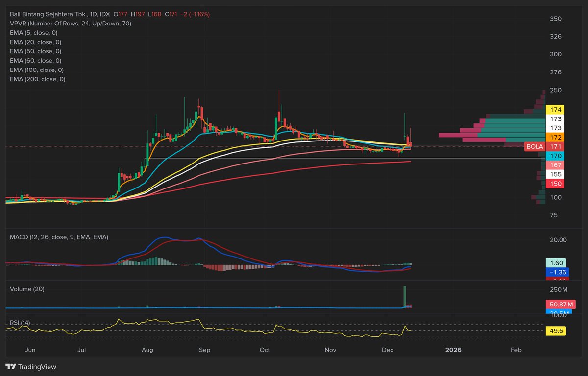Screen dimensions: 588x376
Task: Click the Aug label on time axis
Action: pyautogui.click(x=147, y=350)
